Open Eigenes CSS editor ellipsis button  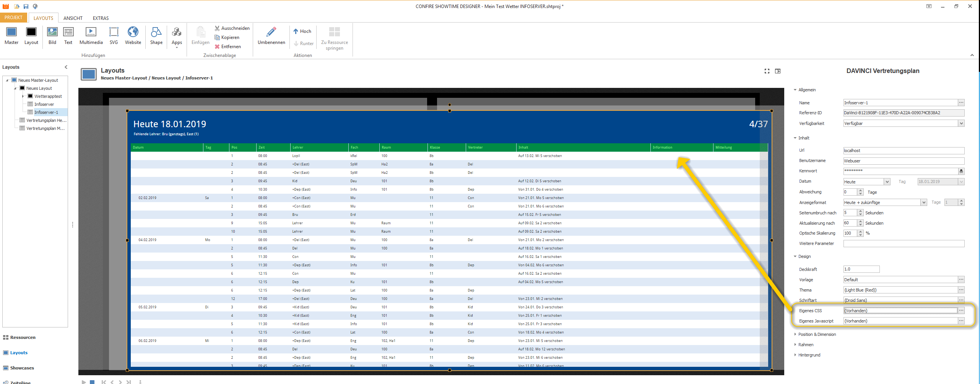(x=961, y=310)
